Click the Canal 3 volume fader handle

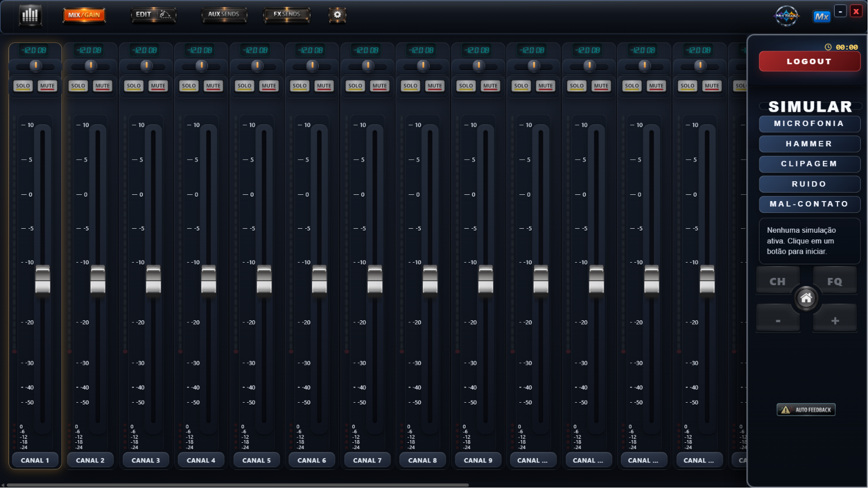tap(154, 280)
